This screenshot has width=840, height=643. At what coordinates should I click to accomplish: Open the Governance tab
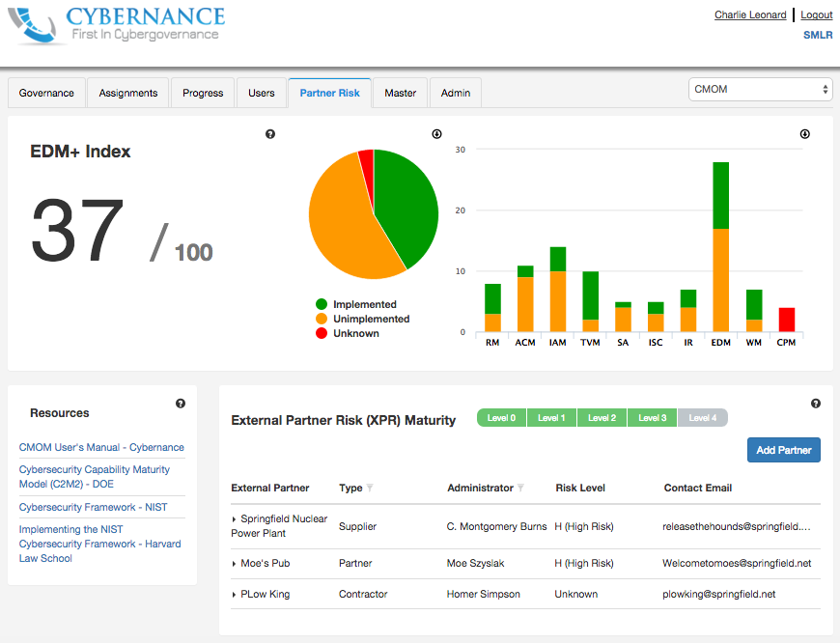(46, 94)
